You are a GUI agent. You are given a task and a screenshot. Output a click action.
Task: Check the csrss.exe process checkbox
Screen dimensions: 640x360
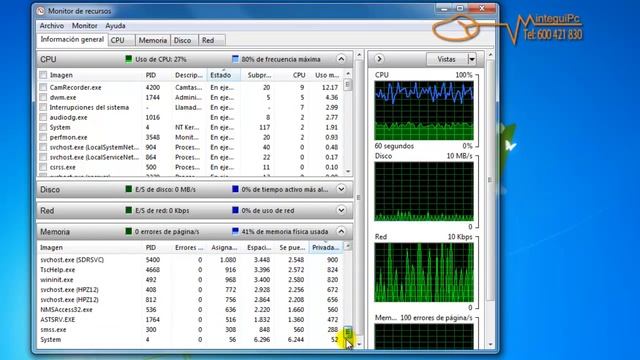(43, 167)
